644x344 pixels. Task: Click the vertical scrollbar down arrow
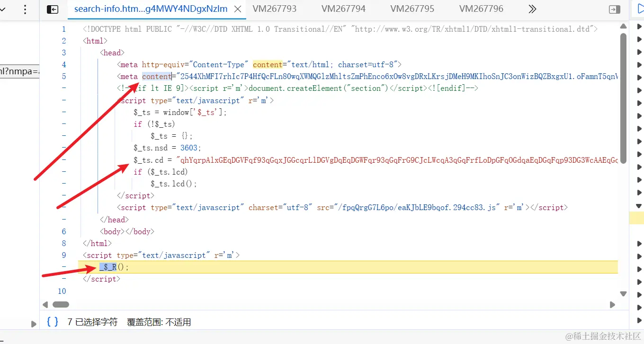624,294
